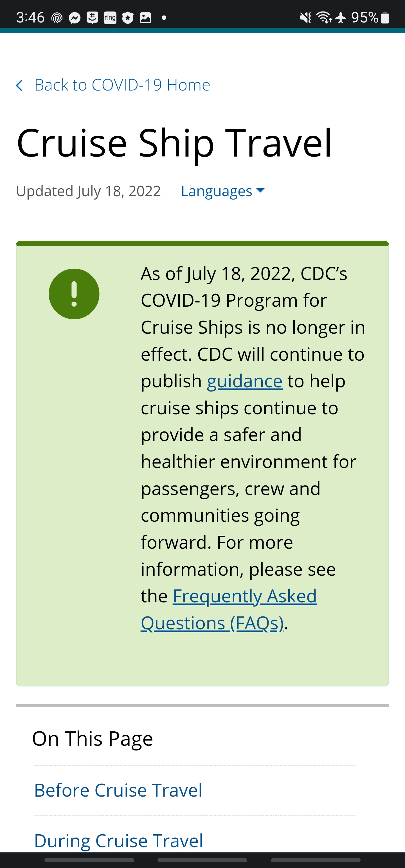Tap the Ring app notification icon
The height and width of the screenshot is (868, 405).
(110, 17)
